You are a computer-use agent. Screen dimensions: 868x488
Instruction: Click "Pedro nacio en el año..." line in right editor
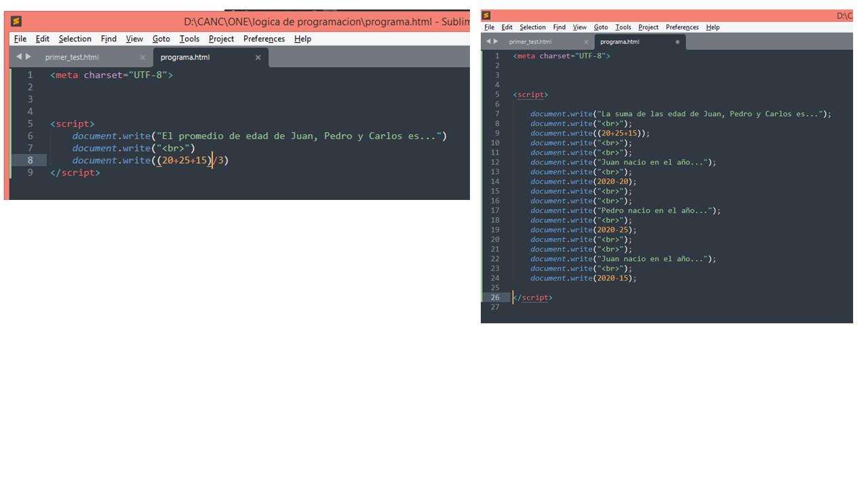(625, 211)
